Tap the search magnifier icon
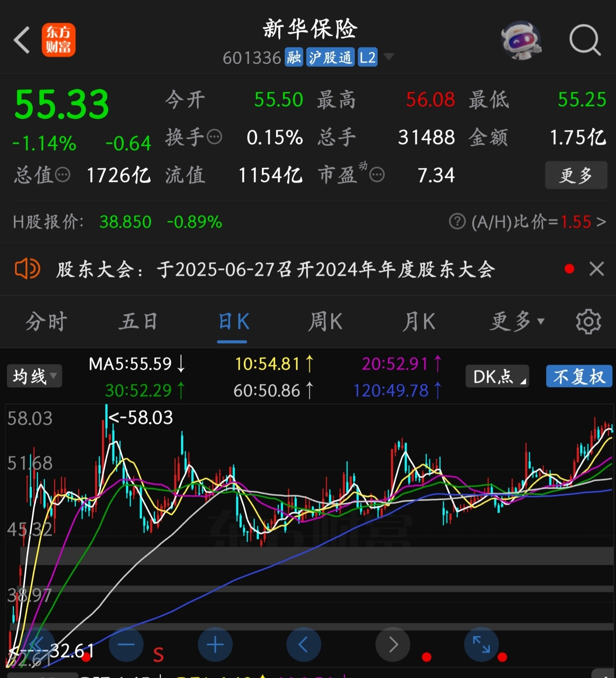 [585, 40]
